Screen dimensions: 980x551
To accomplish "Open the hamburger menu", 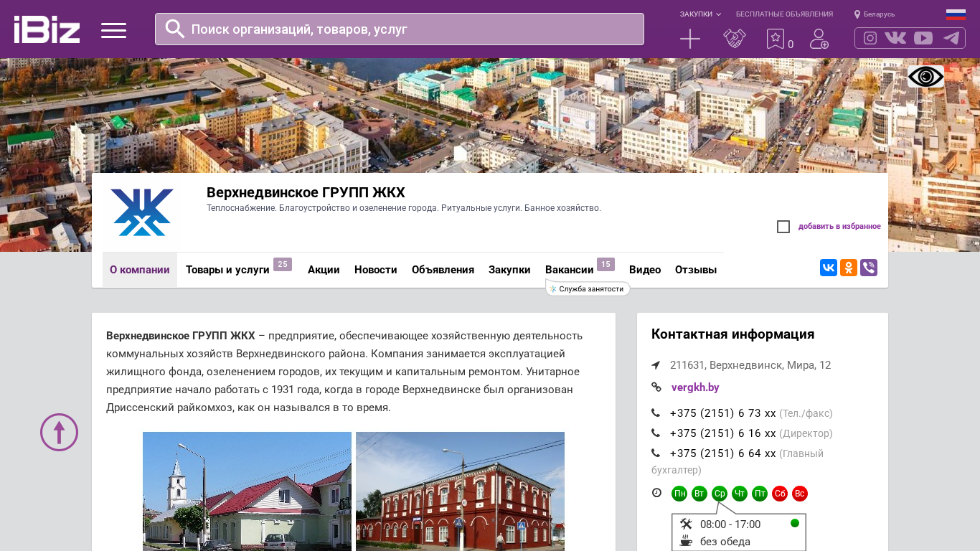I will (x=113, y=30).
